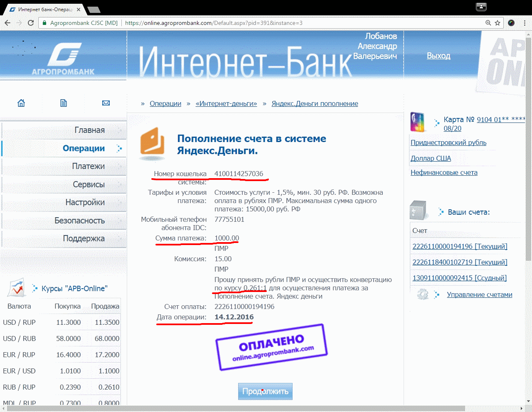Click the browser address bar URL
The height and width of the screenshot is (412, 532).
pyautogui.click(x=214, y=23)
